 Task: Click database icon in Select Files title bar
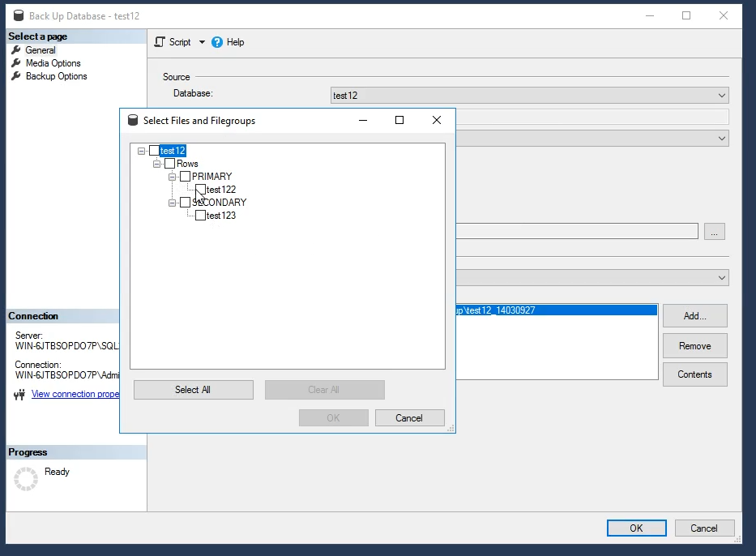(133, 120)
